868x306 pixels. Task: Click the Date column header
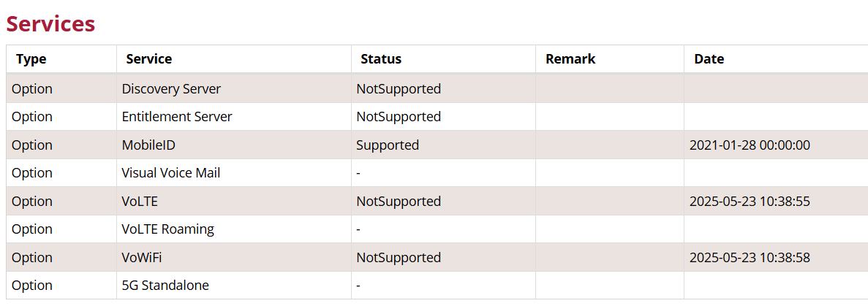(x=709, y=59)
